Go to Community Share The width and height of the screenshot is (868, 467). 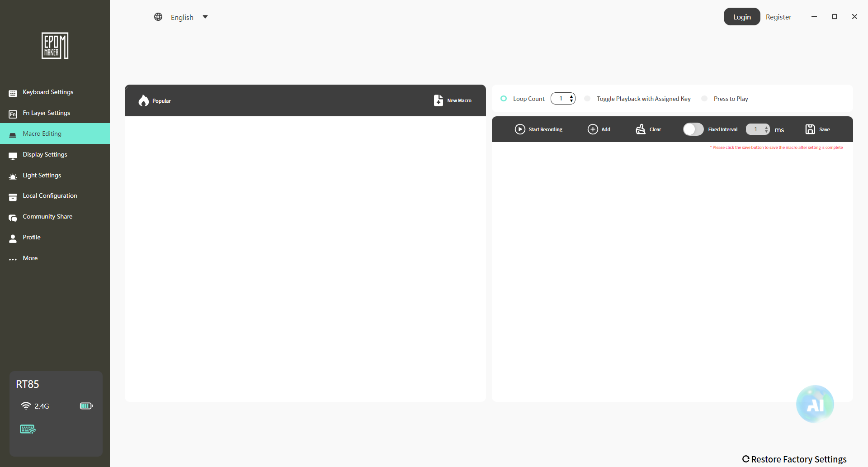point(55,217)
